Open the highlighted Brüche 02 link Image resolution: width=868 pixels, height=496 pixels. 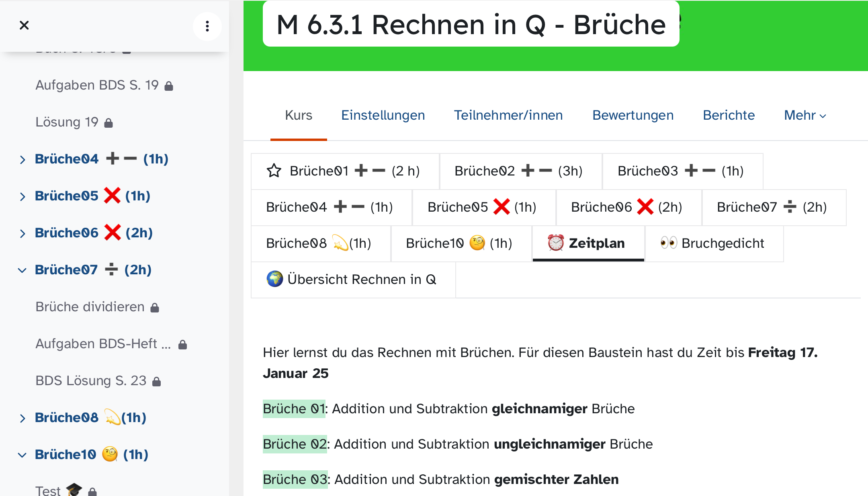pyautogui.click(x=295, y=444)
